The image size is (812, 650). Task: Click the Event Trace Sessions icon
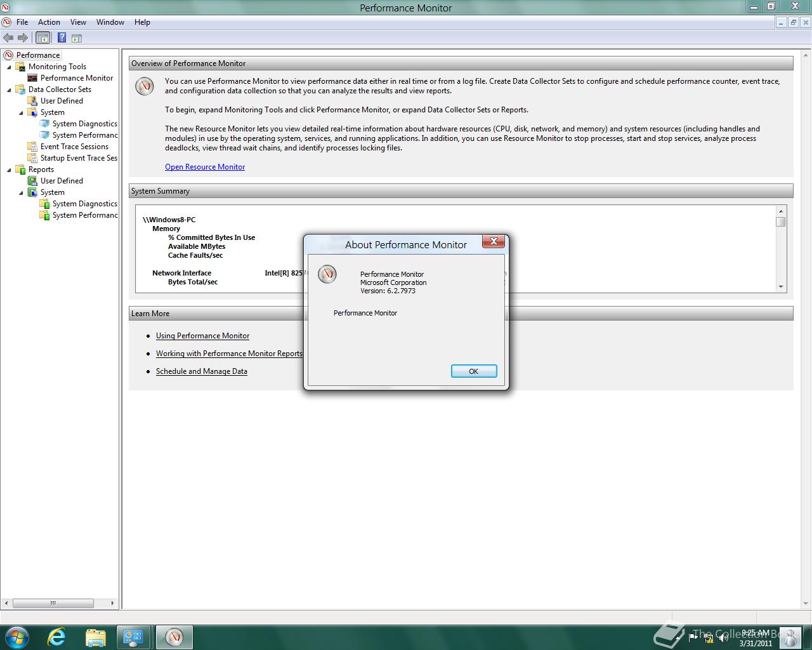(x=32, y=147)
